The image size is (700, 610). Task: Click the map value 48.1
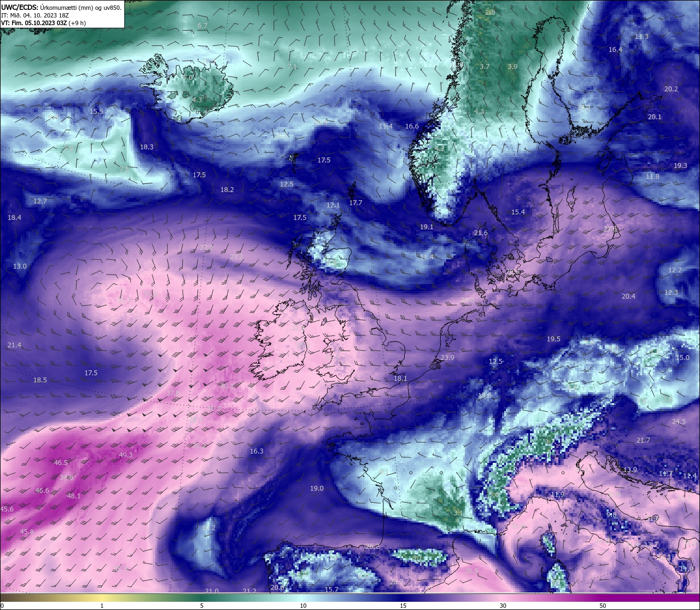(74, 496)
